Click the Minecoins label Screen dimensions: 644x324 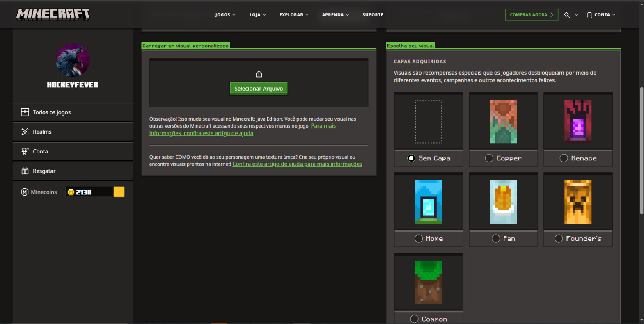[44, 192]
